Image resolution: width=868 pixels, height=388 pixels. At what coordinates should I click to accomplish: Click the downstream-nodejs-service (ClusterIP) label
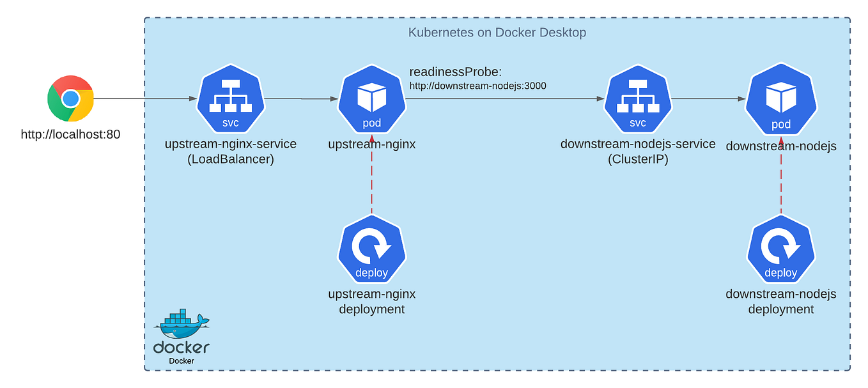coord(638,151)
